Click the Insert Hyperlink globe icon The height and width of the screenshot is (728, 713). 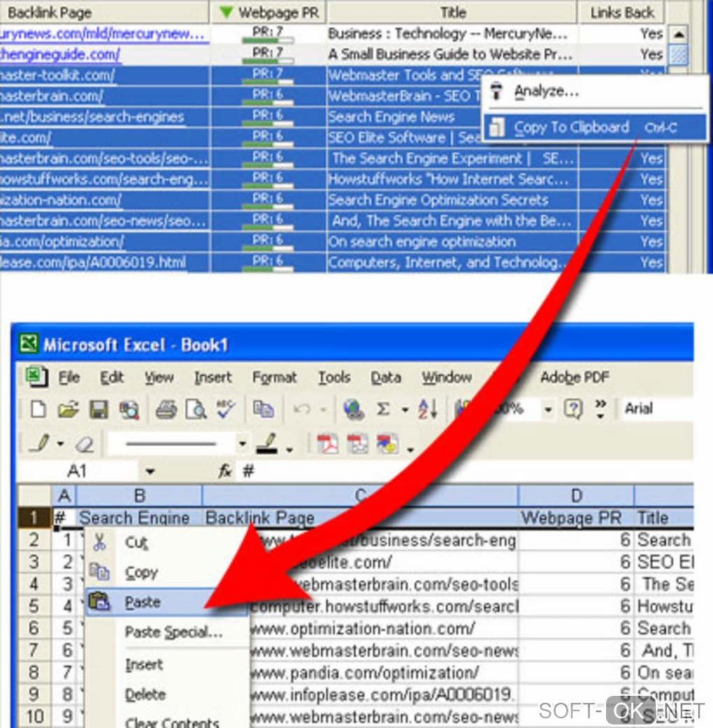click(x=354, y=410)
